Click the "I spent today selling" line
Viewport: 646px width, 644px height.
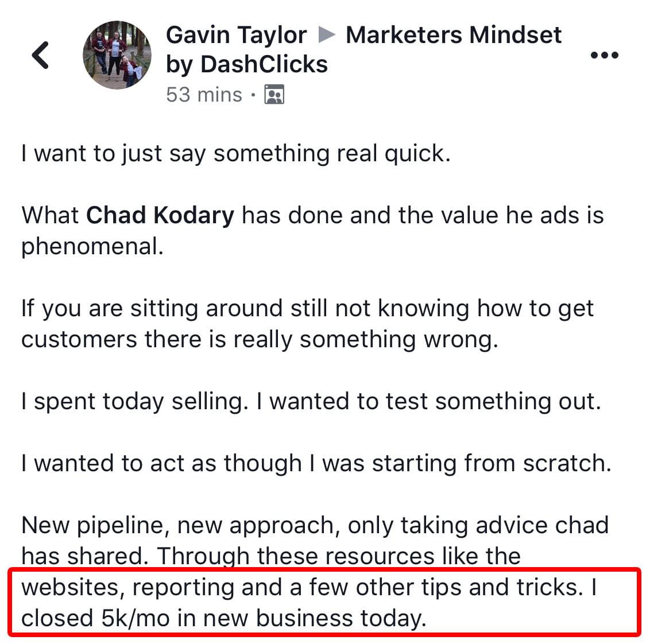pos(311,401)
